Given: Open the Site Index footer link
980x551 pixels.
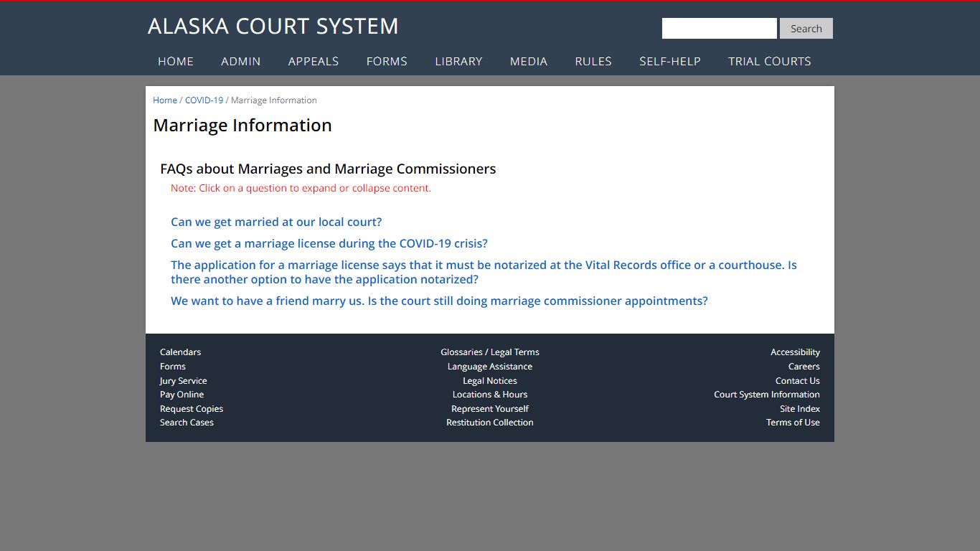Looking at the screenshot, I should pos(800,409).
